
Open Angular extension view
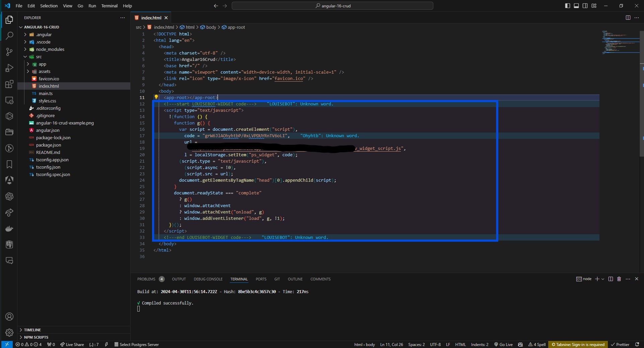click(x=9, y=180)
